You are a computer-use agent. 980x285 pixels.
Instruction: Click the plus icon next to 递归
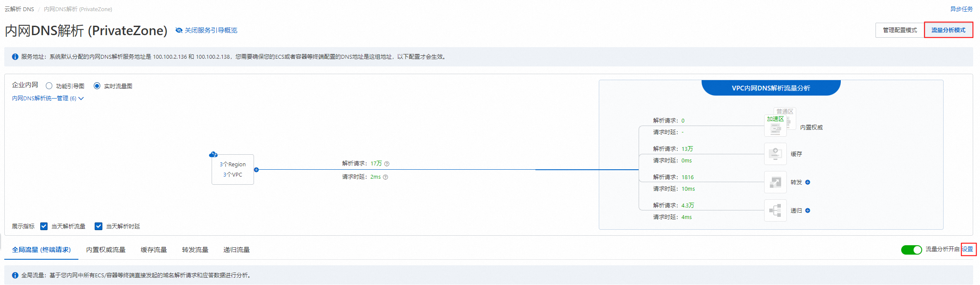807,210
